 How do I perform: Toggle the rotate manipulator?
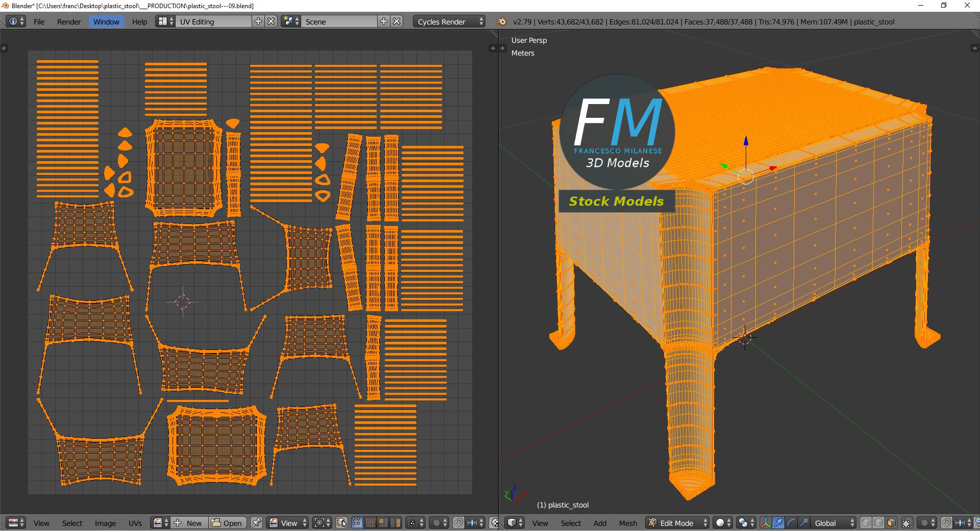tap(791, 523)
